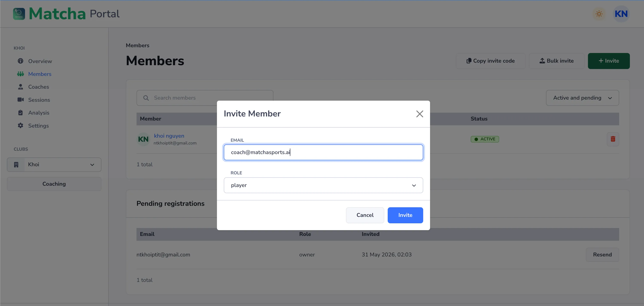The image size is (644, 306).
Task: Delete member with red trash icon
Action: pos(613,139)
